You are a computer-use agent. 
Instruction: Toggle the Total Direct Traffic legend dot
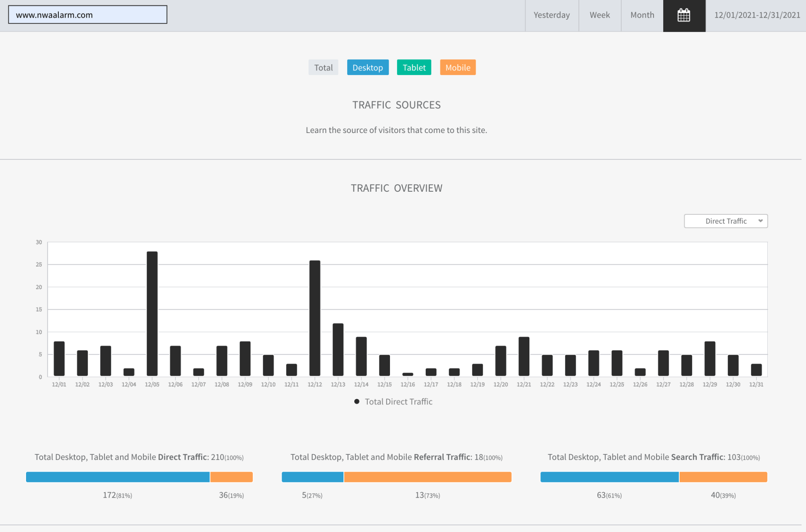pos(357,402)
